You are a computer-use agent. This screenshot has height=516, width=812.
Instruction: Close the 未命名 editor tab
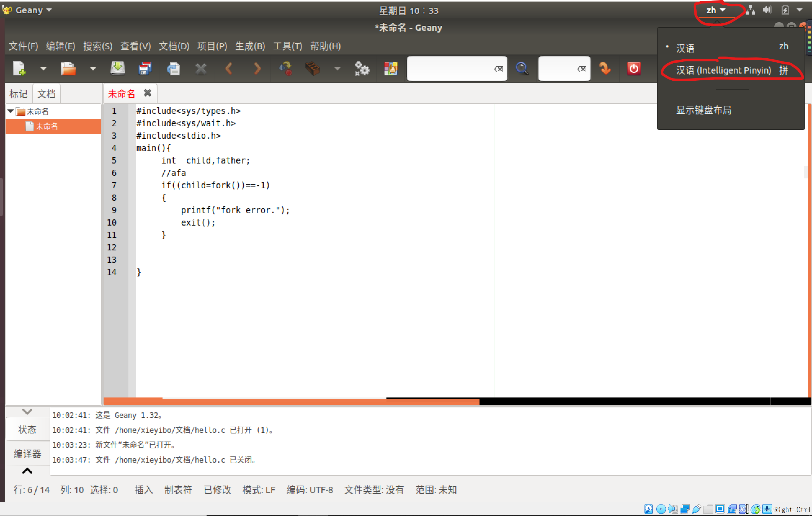pos(147,93)
